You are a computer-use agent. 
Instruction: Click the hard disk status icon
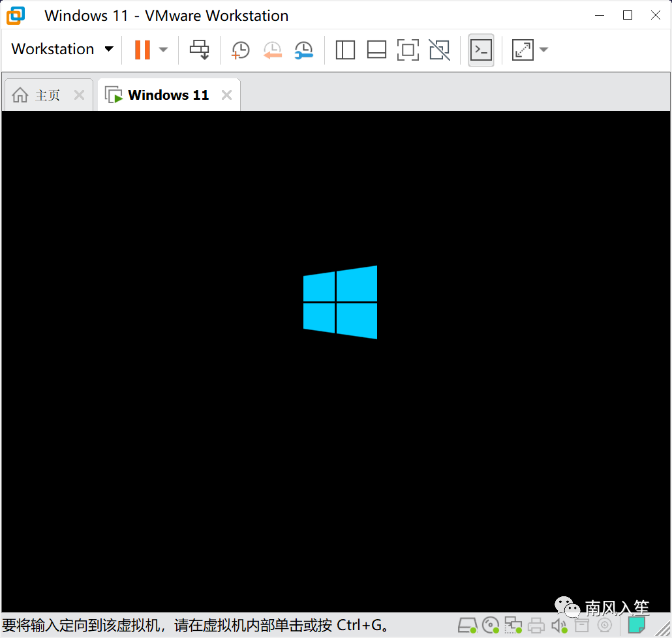(x=468, y=625)
